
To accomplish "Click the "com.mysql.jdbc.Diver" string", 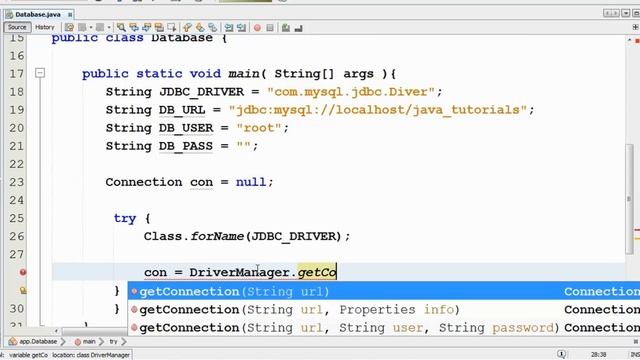I will 351,91.
